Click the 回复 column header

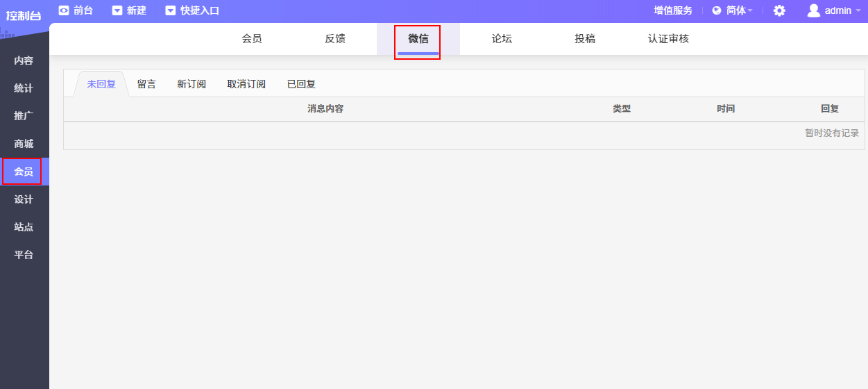[830, 109]
